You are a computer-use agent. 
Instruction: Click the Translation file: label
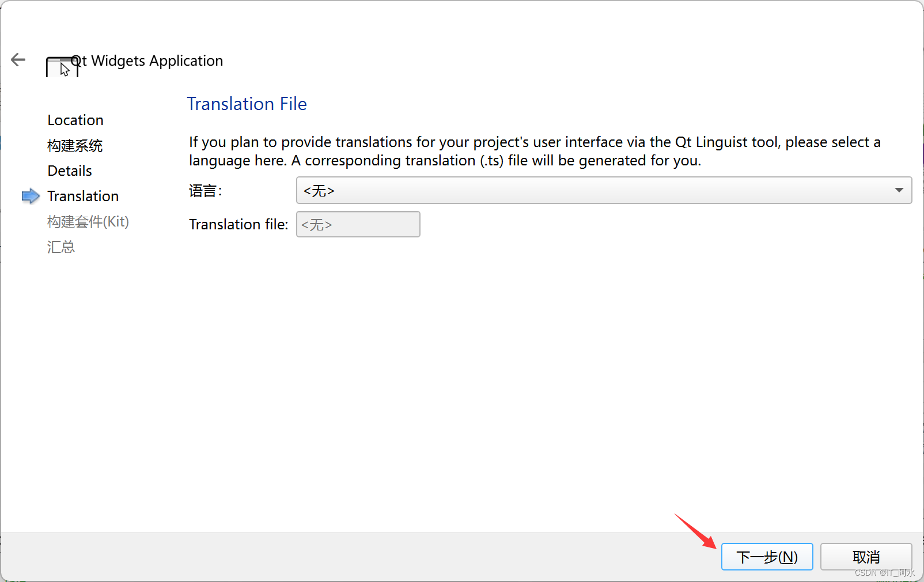(238, 224)
